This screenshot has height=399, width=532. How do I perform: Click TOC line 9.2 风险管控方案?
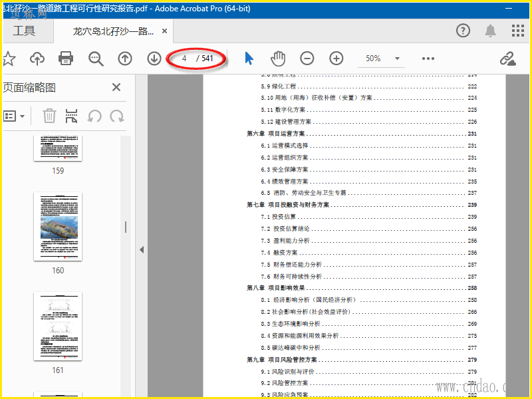point(369,383)
